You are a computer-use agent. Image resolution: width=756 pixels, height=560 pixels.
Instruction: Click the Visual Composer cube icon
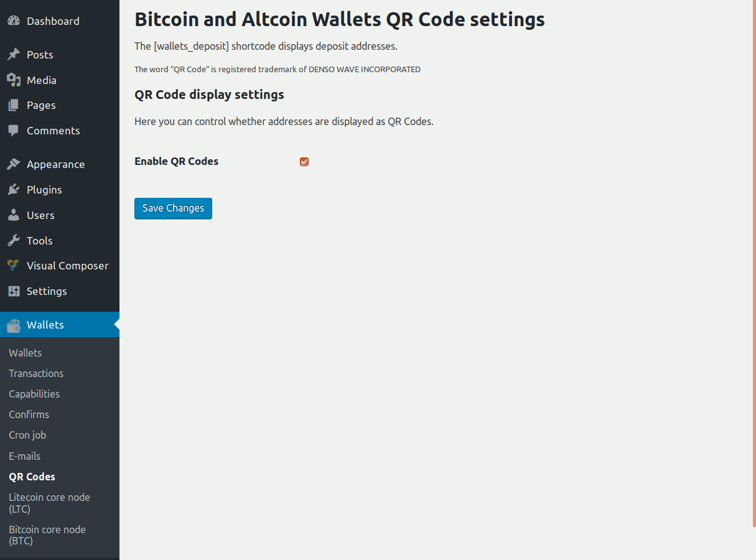click(x=14, y=266)
